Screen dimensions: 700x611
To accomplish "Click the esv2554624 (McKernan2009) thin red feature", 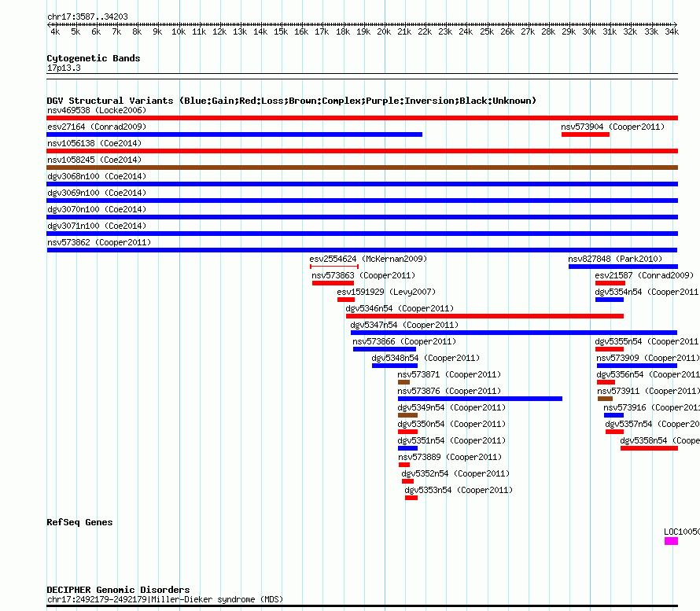I will (x=334, y=267).
